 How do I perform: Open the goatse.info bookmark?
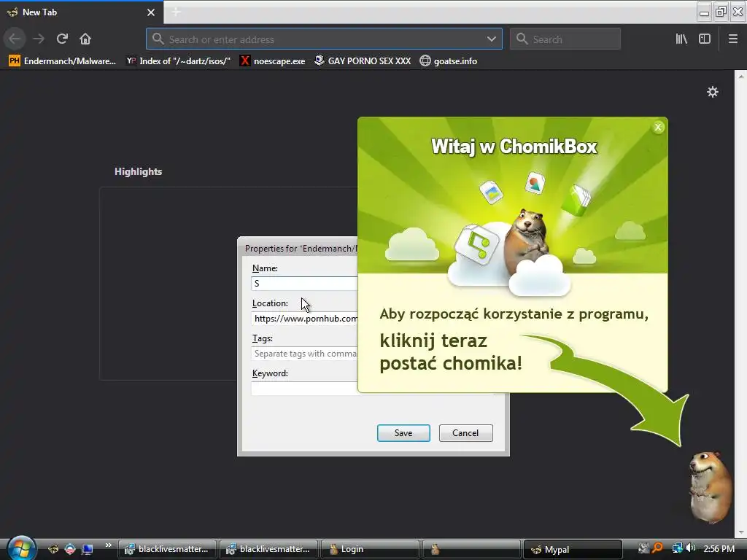[x=449, y=61]
